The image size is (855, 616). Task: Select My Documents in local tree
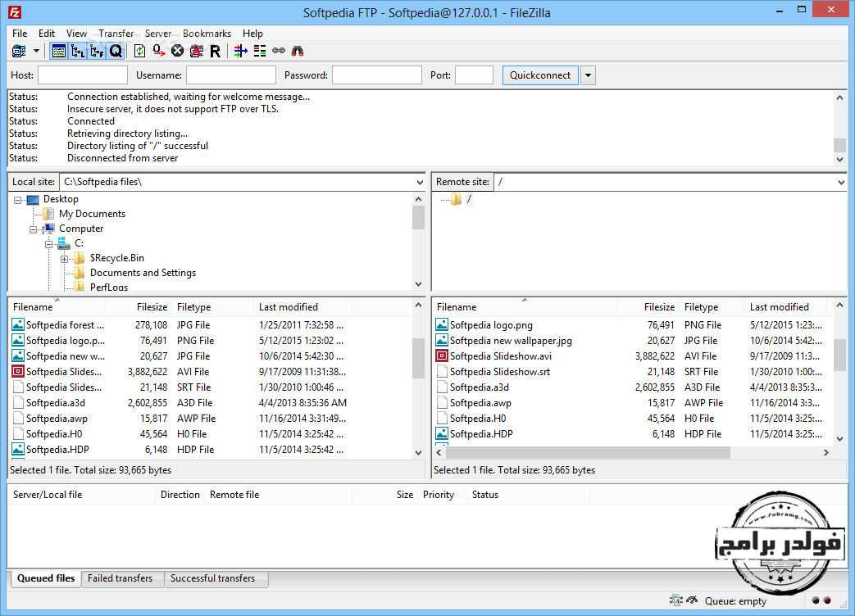(92, 214)
